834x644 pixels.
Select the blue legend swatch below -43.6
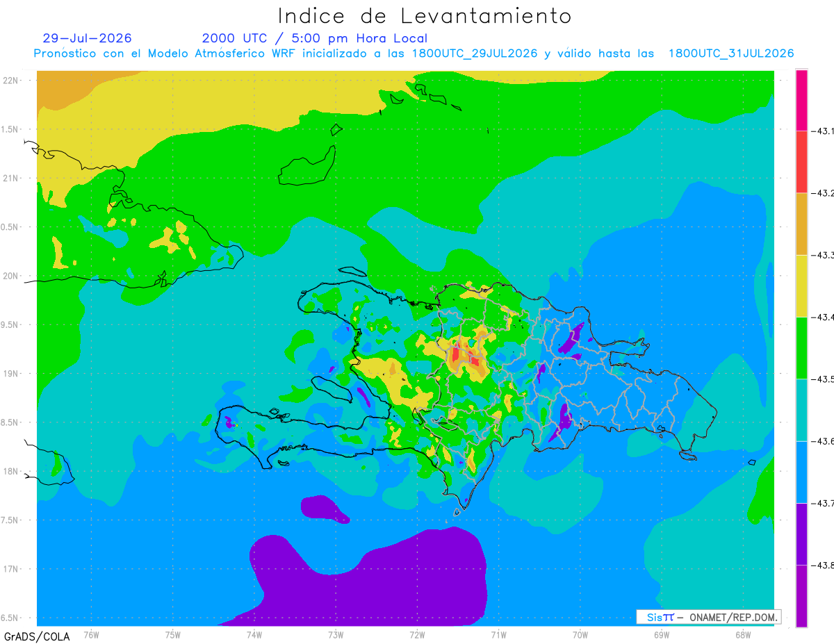tap(801, 472)
